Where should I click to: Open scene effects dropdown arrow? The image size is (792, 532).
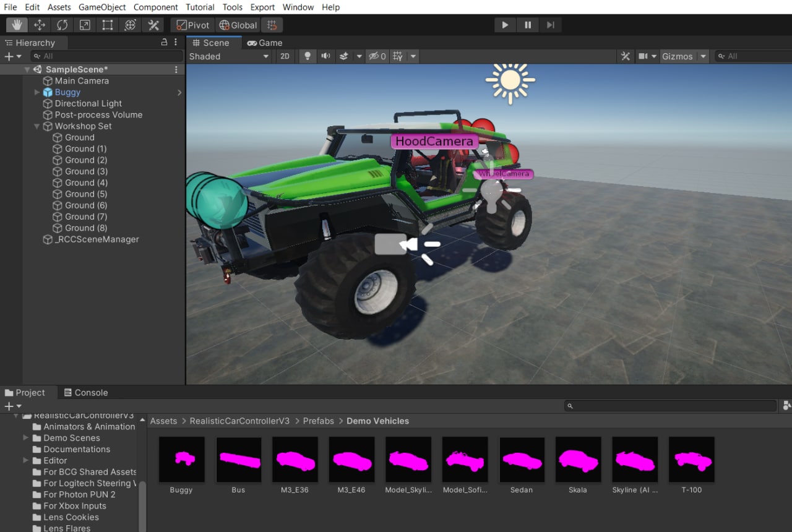pos(359,56)
